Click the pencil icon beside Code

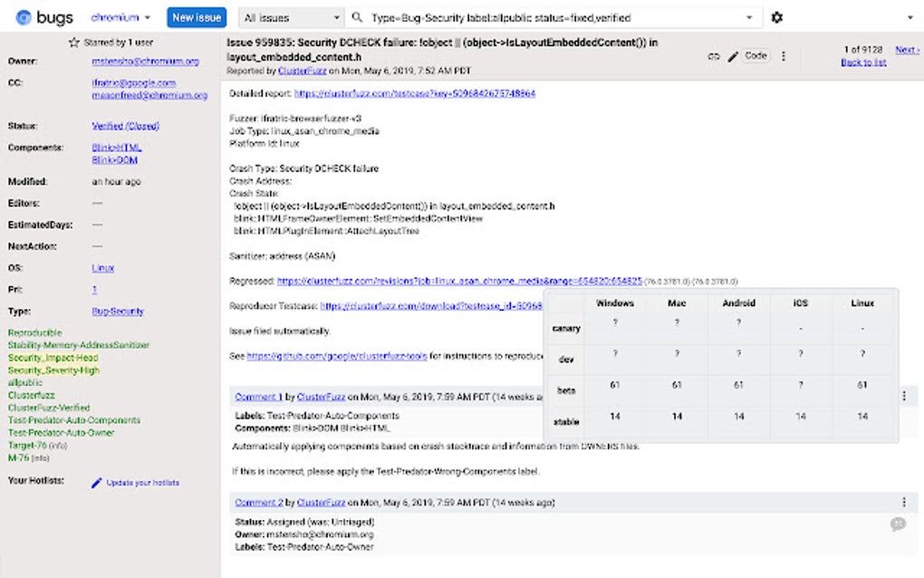732,56
